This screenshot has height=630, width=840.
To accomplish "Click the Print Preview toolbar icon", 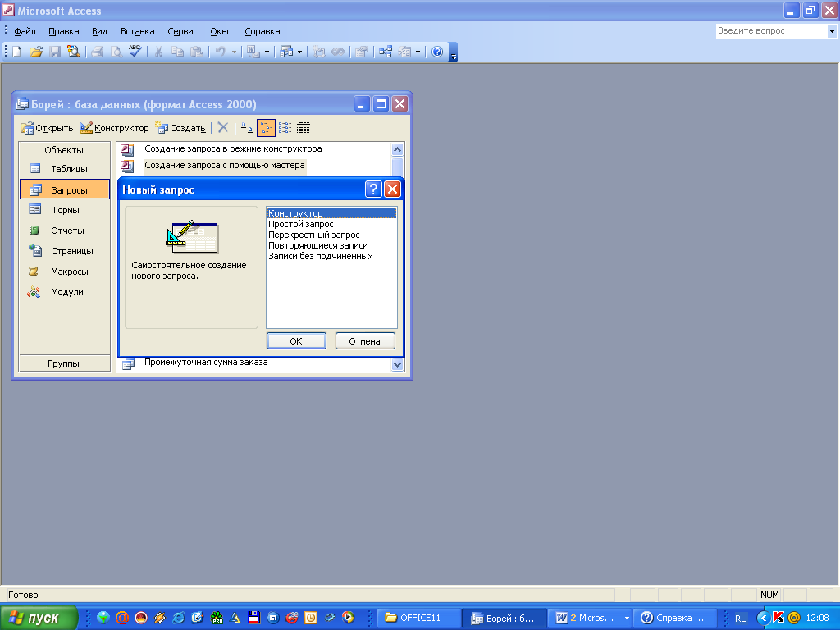I will pyautogui.click(x=116, y=52).
